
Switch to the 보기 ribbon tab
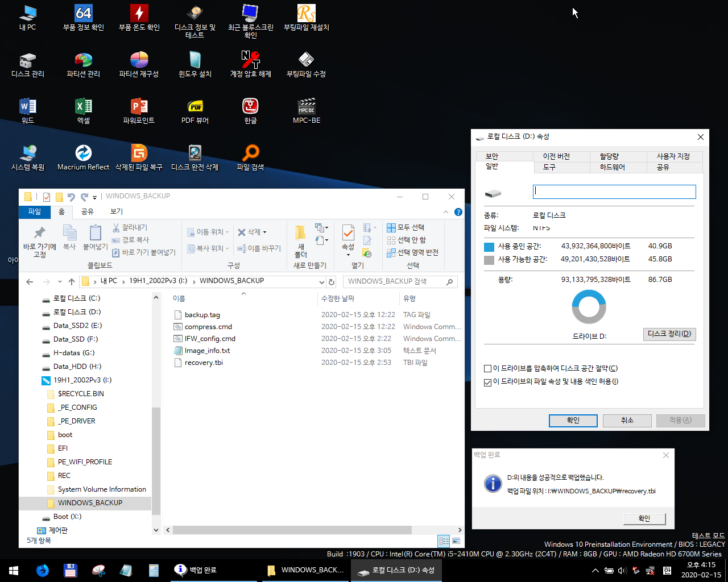tap(117, 211)
